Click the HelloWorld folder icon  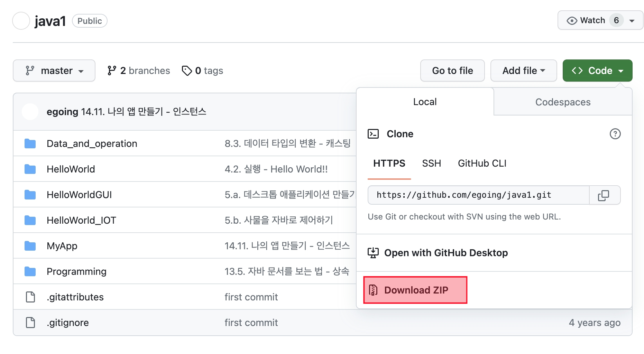click(x=30, y=169)
